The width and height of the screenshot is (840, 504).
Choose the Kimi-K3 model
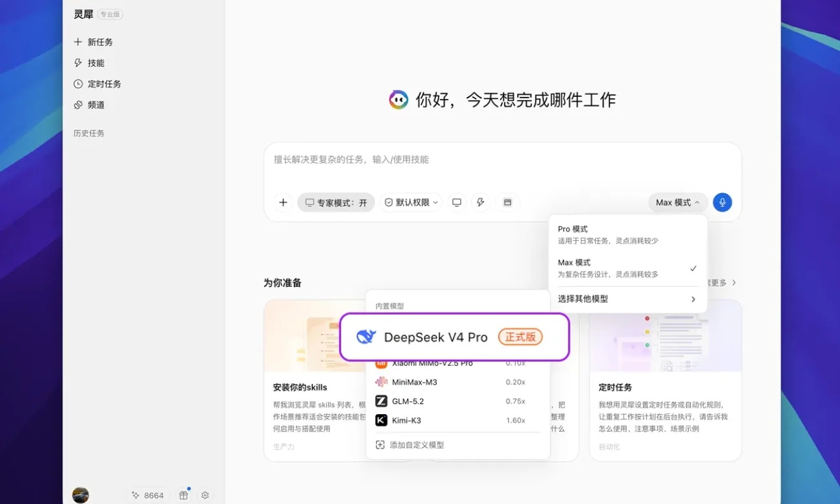[x=457, y=421]
